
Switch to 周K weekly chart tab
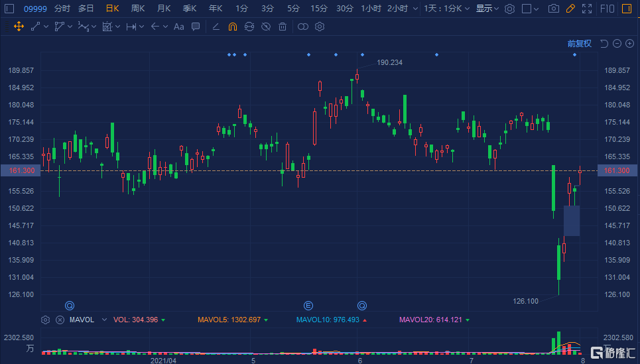pyautogui.click(x=138, y=9)
